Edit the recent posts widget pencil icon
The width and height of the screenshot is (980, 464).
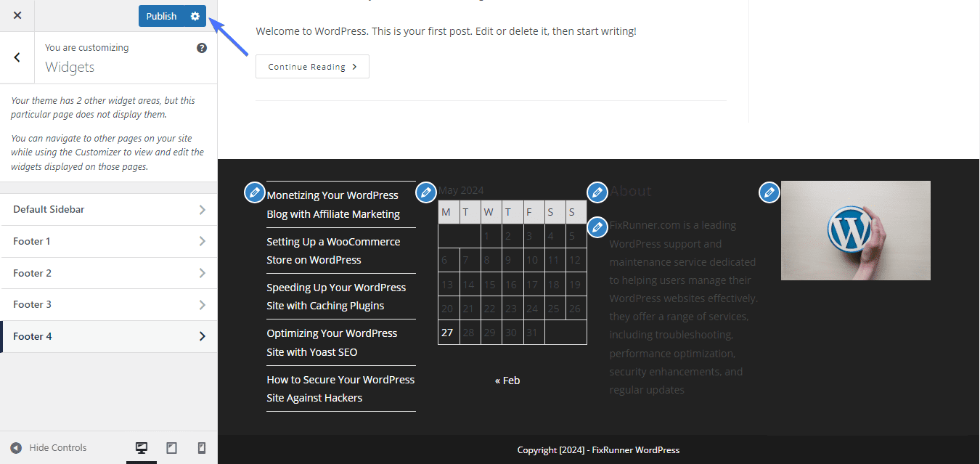point(254,192)
